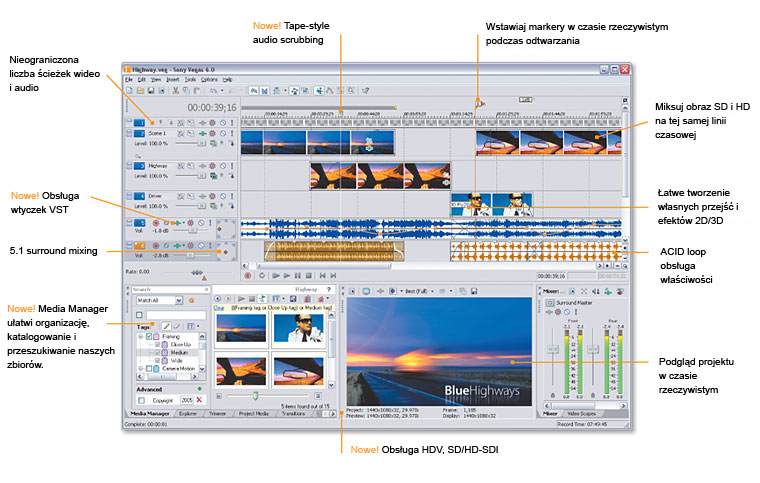
Task: Click Preview on External Monitor icon
Action: point(366,291)
